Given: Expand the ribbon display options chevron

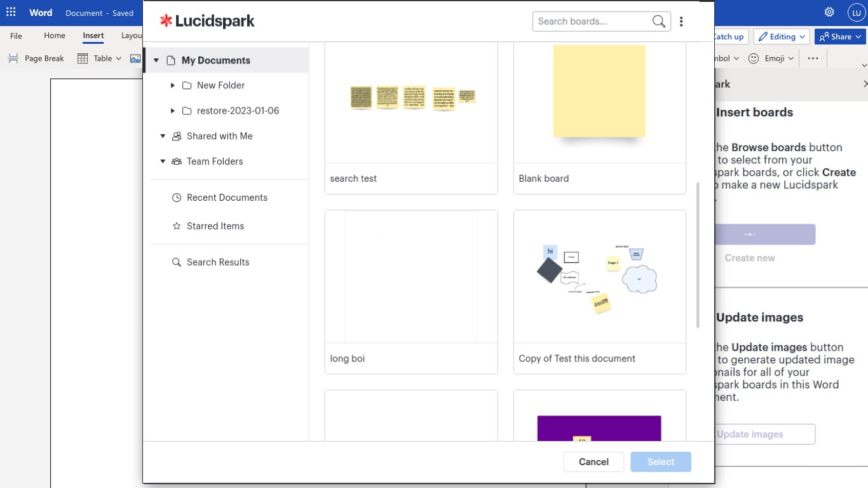Looking at the screenshot, I should tap(864, 65).
